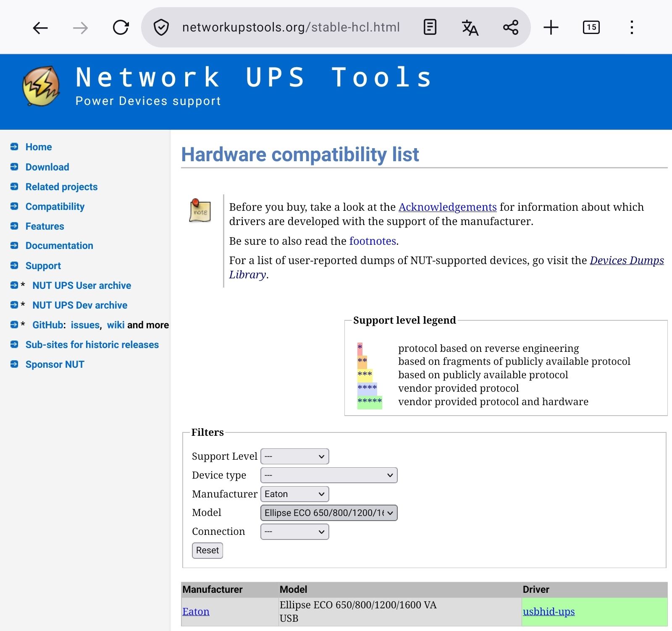Screen dimensions: 672x631
Task: Open a new browser tab
Action: click(551, 28)
